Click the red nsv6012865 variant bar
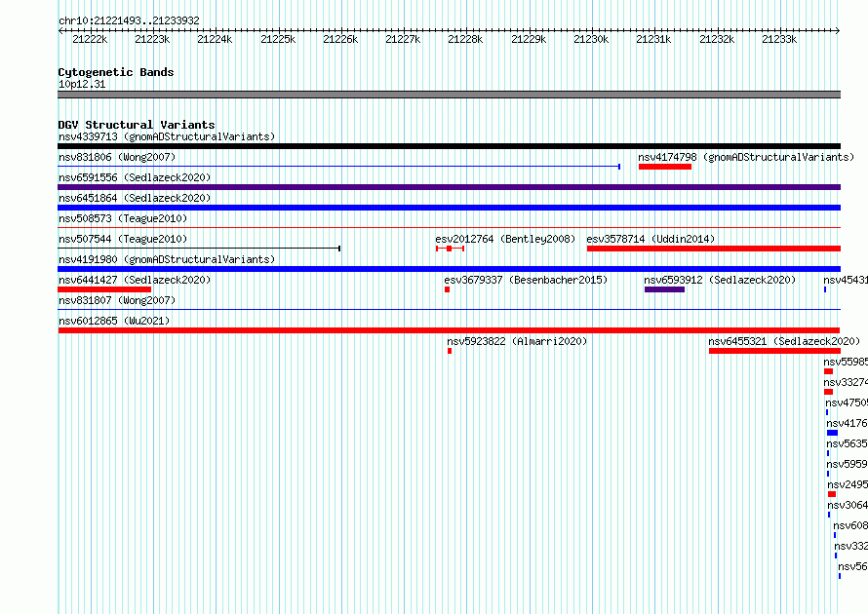Screen dimensions: 868x614 449,330
